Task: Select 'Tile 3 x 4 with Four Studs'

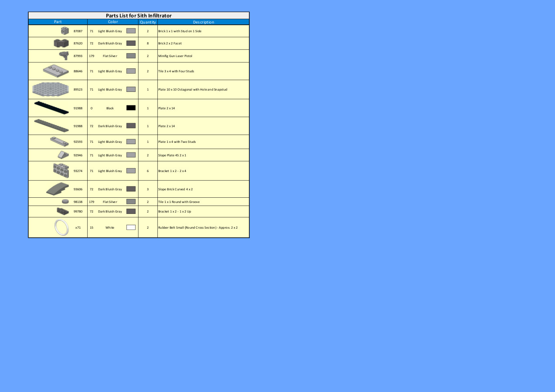Action: pyautogui.click(x=176, y=71)
